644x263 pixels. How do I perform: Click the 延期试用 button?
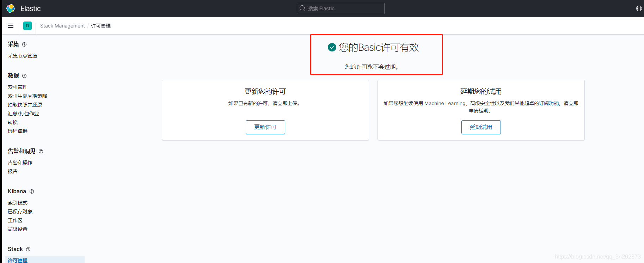coord(481,127)
